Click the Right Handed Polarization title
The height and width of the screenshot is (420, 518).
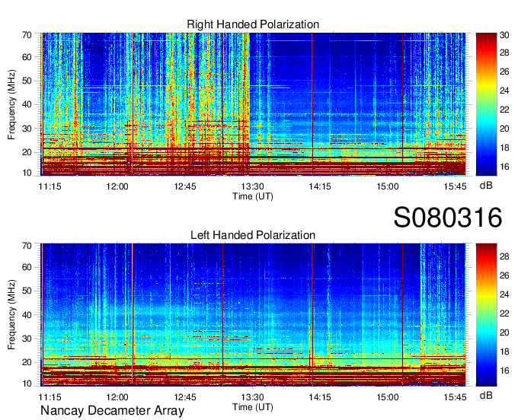253,24
